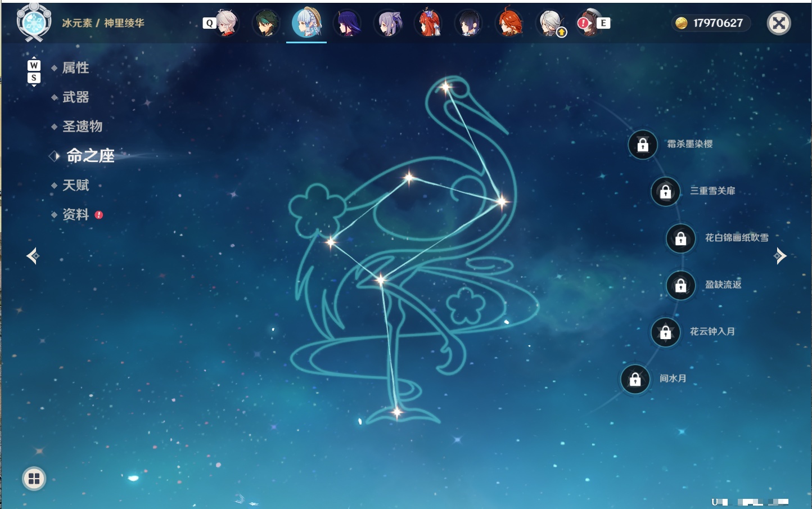The height and width of the screenshot is (509, 812).
Task: Go to next character with right arrow
Action: (780, 256)
